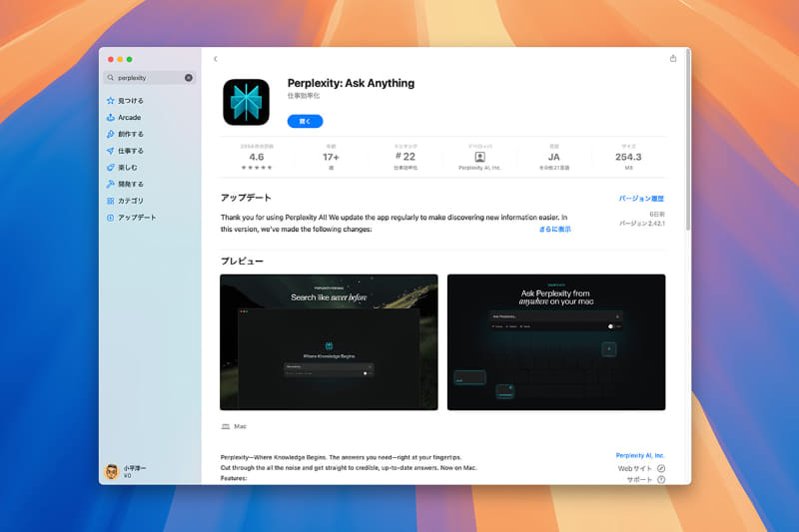This screenshot has height=532, width=799.
Task: Click the compass icon beside Webサイト
Action: 661,468
